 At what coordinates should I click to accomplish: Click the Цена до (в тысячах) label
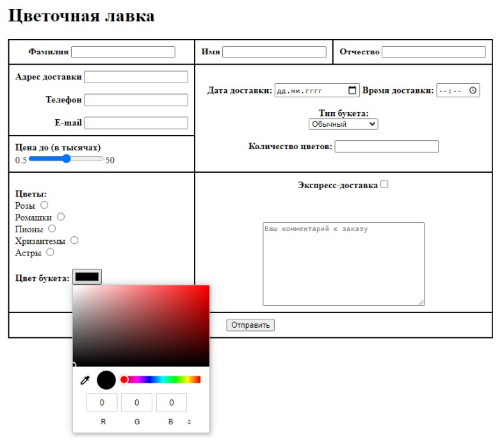point(58,147)
